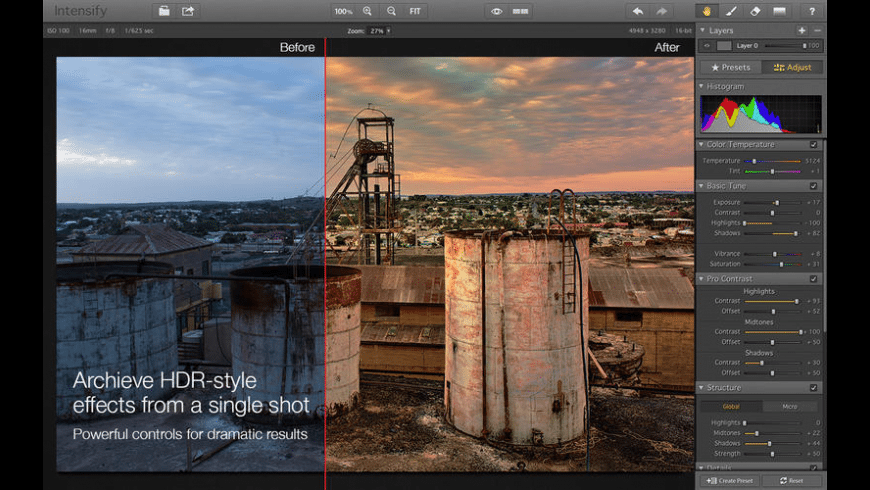Viewport: 870px width, 490px height.
Task: Click the Create Preset button
Action: [729, 481]
